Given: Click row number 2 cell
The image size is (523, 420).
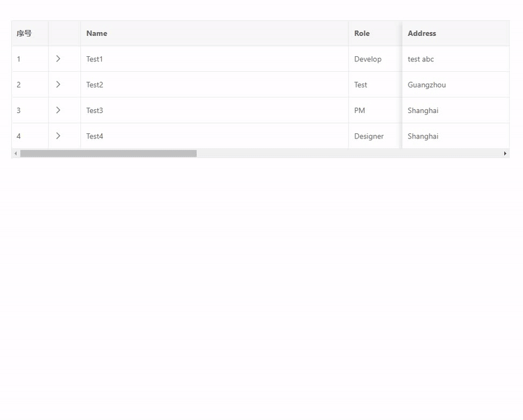Looking at the screenshot, I should [30, 85].
